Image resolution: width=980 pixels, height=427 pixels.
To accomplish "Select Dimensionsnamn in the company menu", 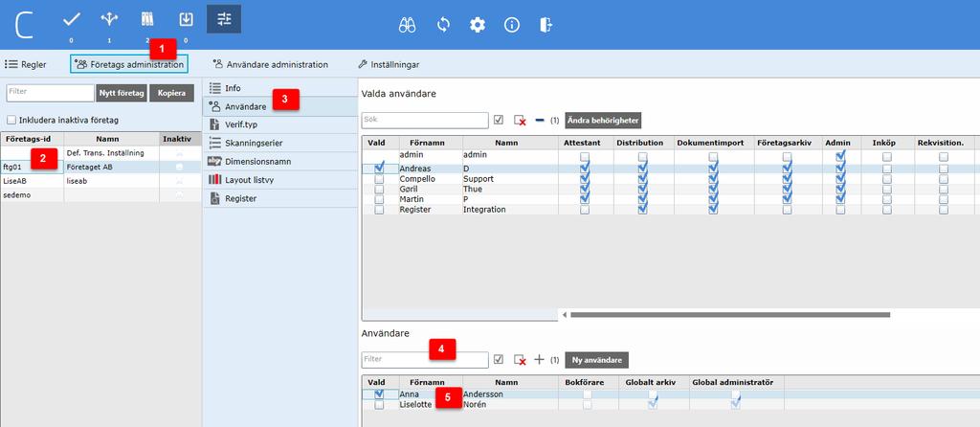I will pos(280,161).
